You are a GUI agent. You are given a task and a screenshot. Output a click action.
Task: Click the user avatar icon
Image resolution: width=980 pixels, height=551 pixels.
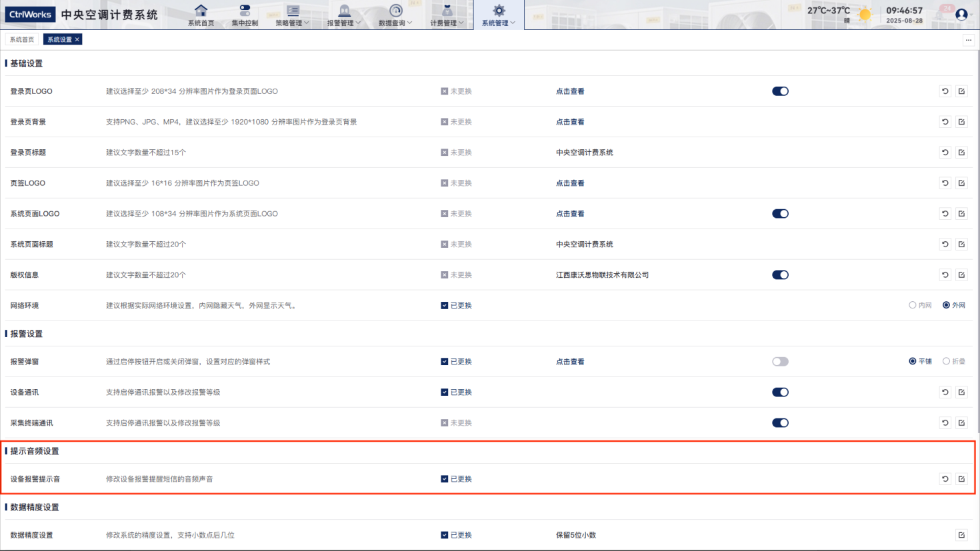tap(961, 14)
